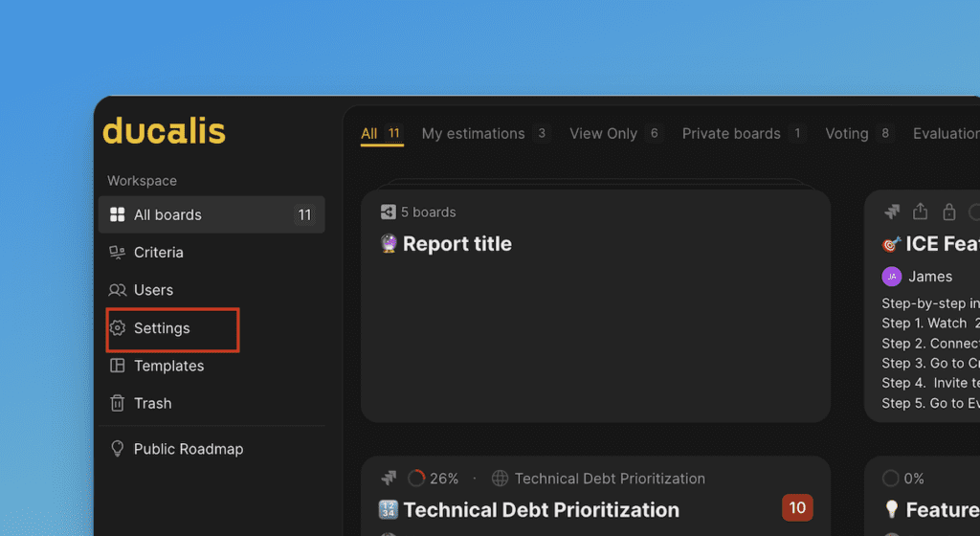This screenshot has width=980, height=536.
Task: Click the share icon on ICE card
Action: tap(920, 212)
